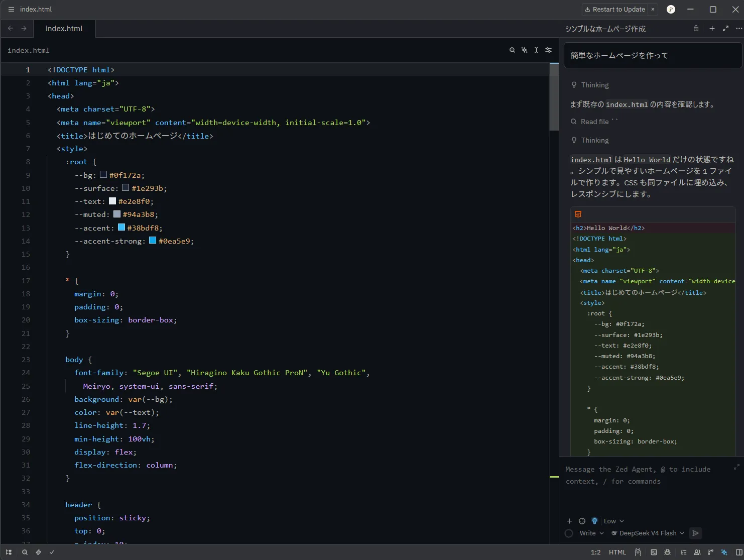The width and height of the screenshot is (744, 560).
Task: Open the user avatar menu
Action: point(671,9)
